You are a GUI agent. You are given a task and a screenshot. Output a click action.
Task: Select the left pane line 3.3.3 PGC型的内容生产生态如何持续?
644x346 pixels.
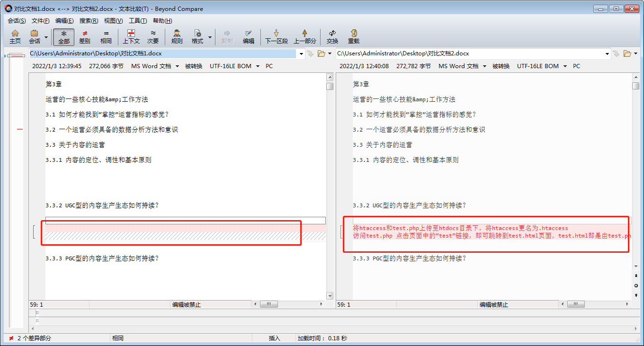102,258
